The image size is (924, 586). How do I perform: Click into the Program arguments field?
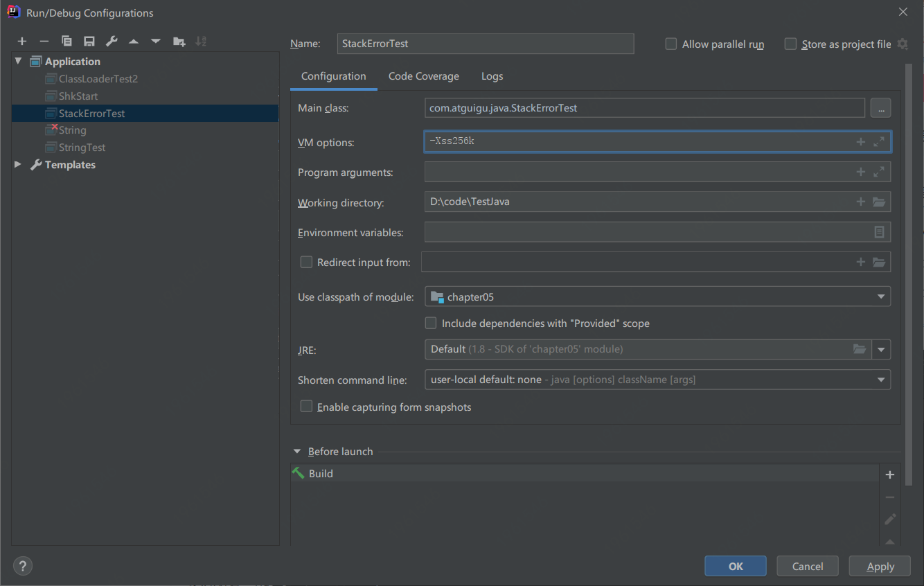click(637, 172)
